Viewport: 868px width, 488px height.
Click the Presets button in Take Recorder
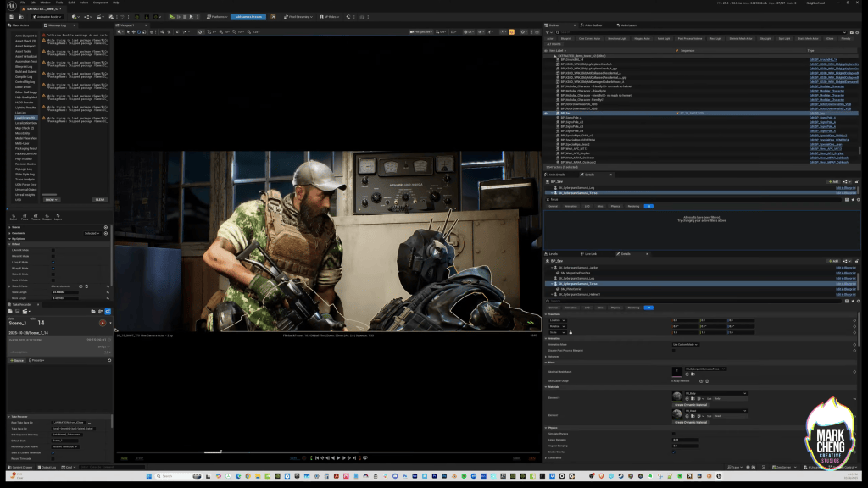tap(36, 360)
